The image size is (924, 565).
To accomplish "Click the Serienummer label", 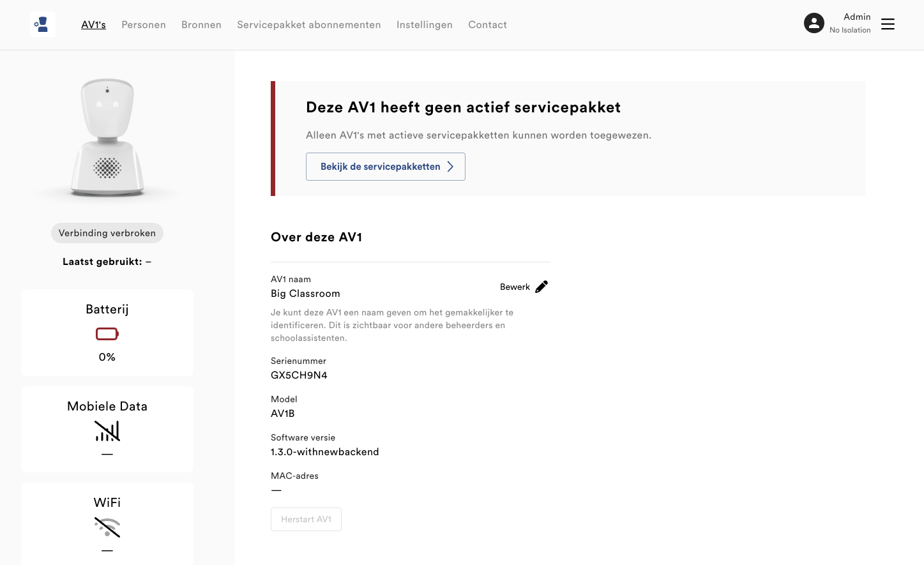I will pos(298,361).
